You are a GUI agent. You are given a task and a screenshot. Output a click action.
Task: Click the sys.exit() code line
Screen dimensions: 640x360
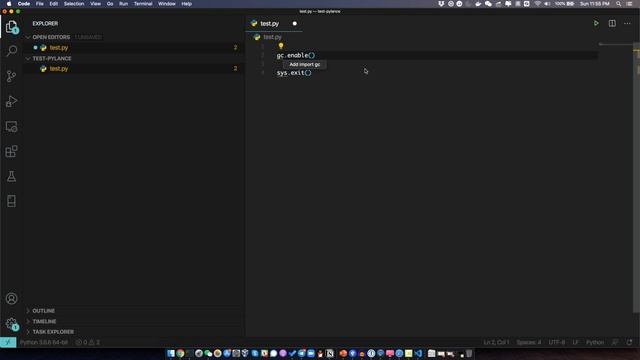click(294, 73)
